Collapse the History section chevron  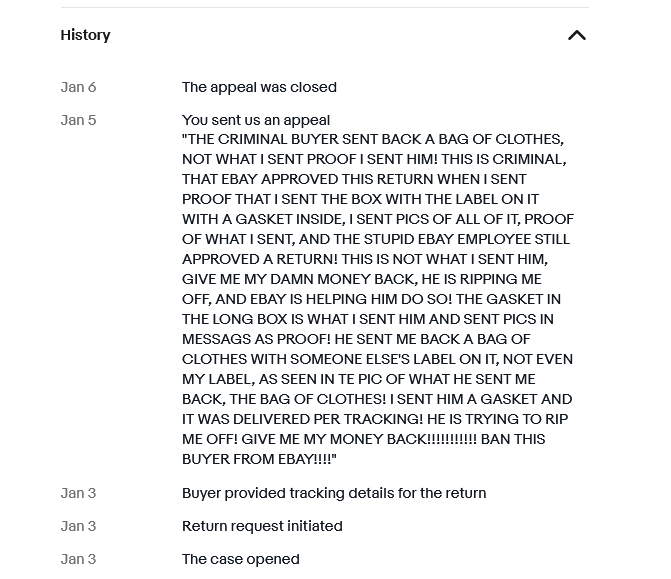coord(576,35)
